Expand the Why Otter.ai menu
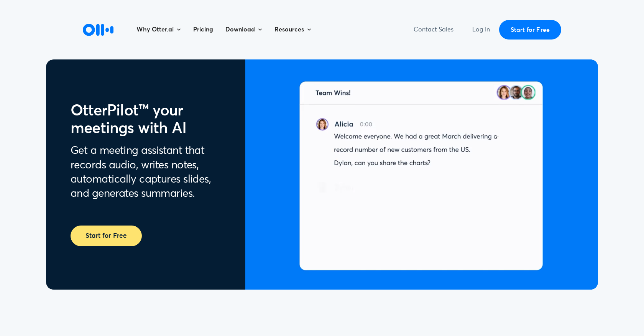Viewport: 644px width, 336px height. pos(159,30)
